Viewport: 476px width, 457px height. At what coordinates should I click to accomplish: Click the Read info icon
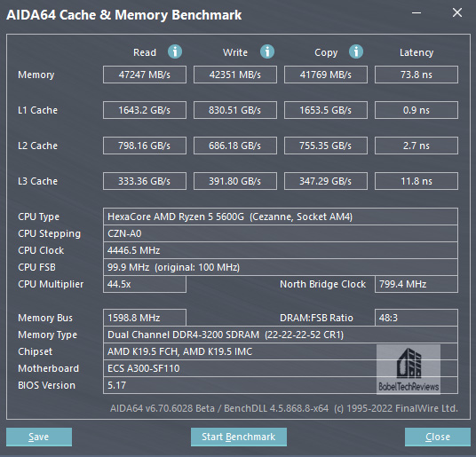(x=175, y=51)
